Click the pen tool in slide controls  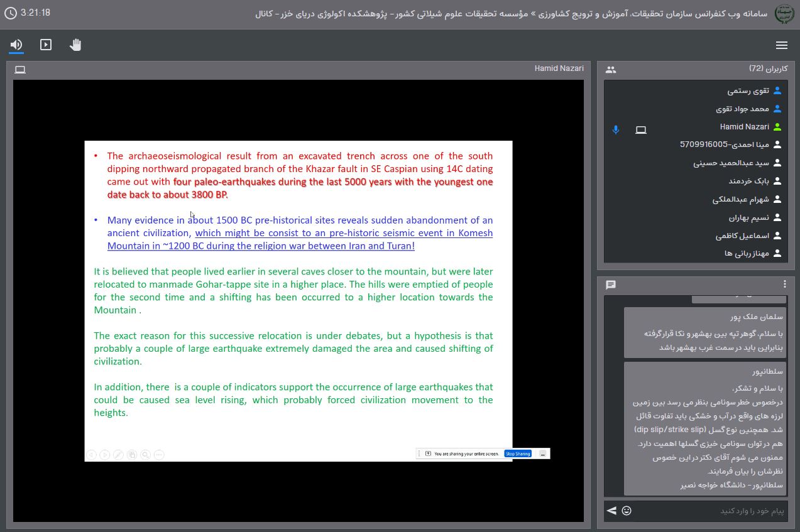118,455
